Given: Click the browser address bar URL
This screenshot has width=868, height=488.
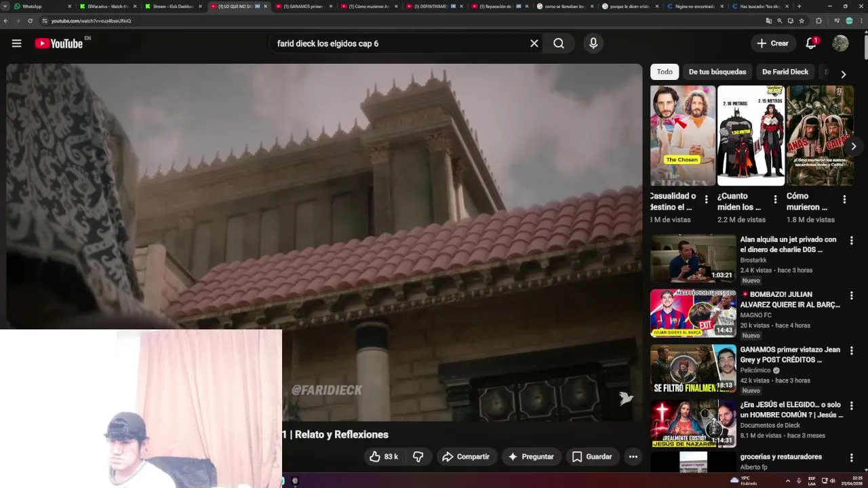Looking at the screenshot, I should [x=92, y=21].
